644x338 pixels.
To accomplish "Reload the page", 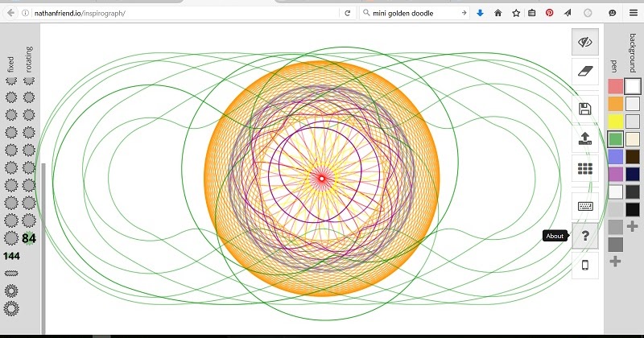I will tap(348, 13).
